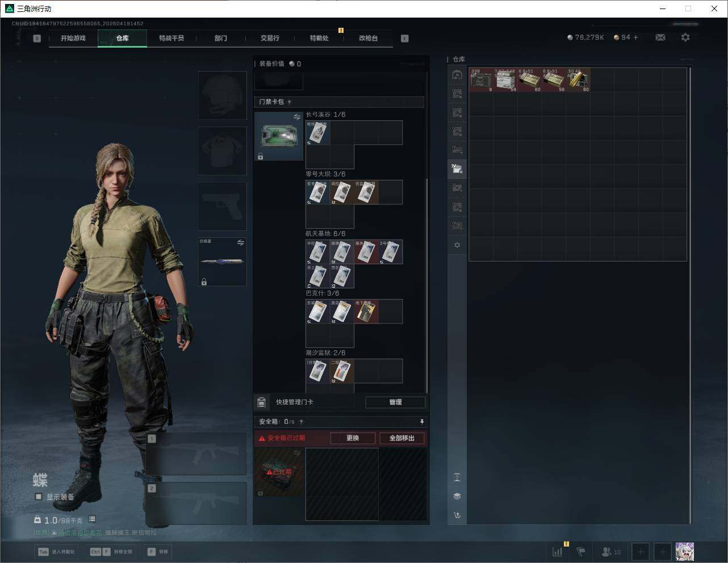Click the 航天基地: 6/6 label
Viewport: 728px width, 563px height.
pos(325,234)
